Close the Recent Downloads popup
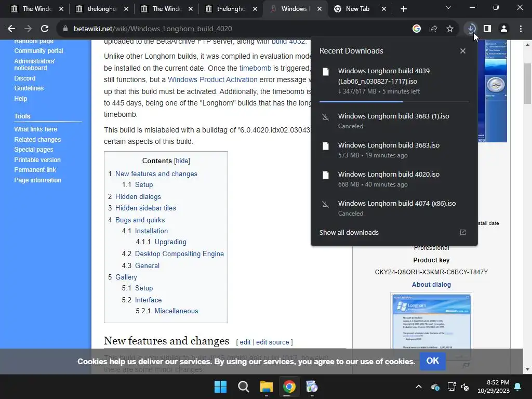The width and height of the screenshot is (532, 399). pos(463,51)
